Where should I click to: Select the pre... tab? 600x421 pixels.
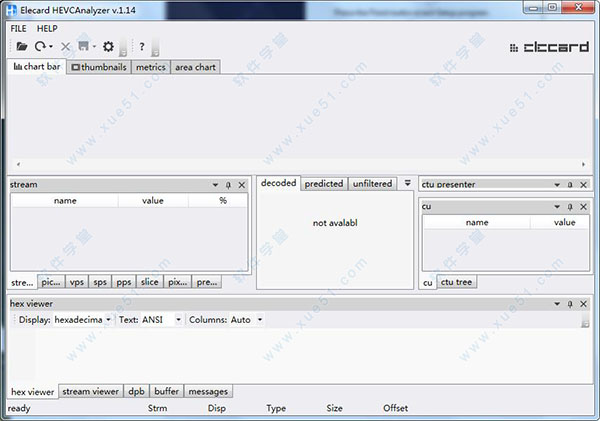207,282
